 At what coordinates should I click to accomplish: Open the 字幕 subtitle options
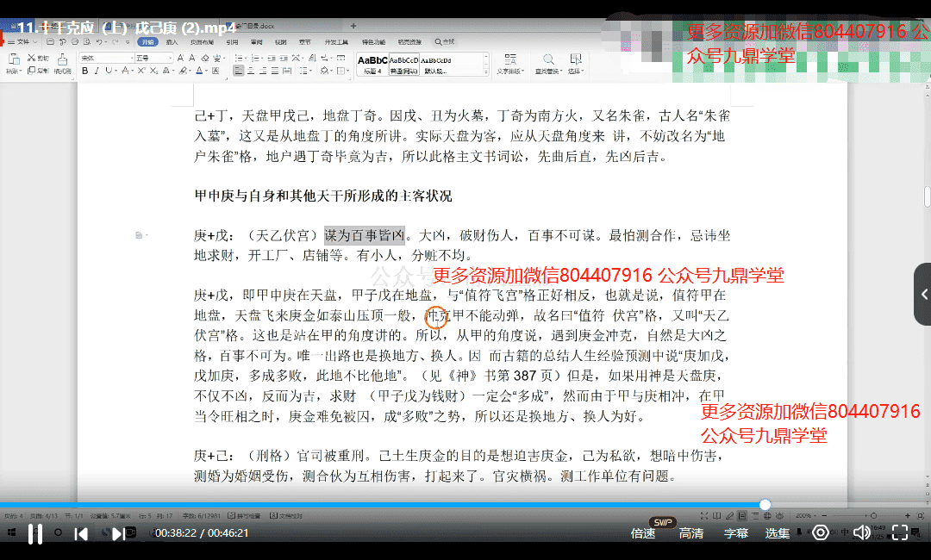coord(736,533)
